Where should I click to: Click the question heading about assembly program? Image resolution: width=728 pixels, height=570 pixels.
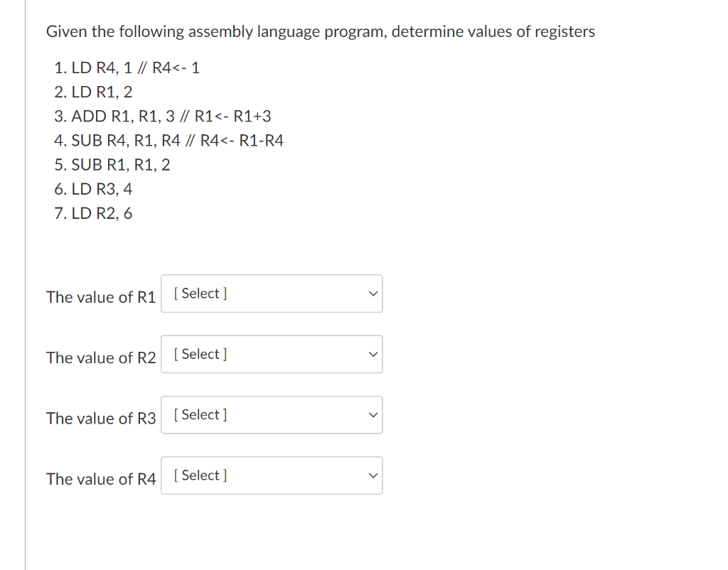click(x=321, y=31)
